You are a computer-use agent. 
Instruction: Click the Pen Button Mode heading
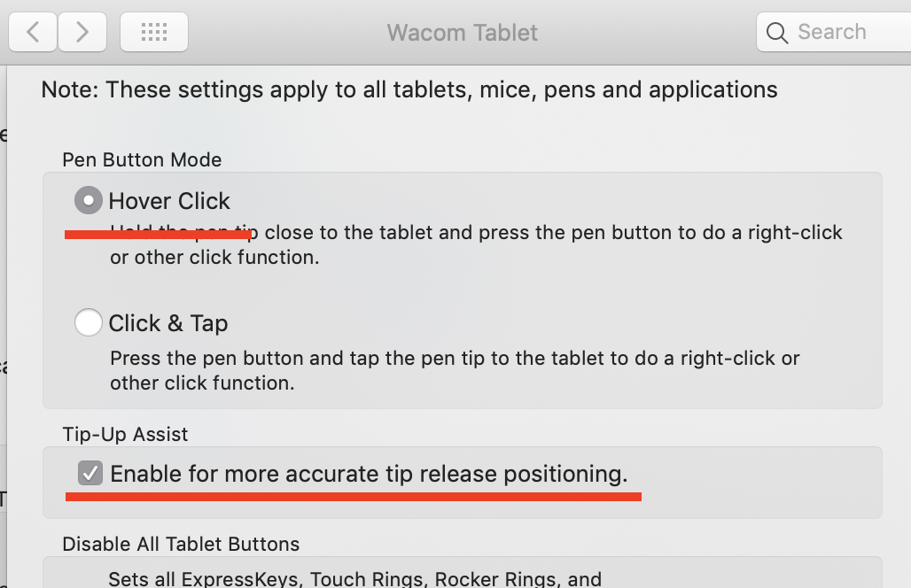tap(142, 159)
